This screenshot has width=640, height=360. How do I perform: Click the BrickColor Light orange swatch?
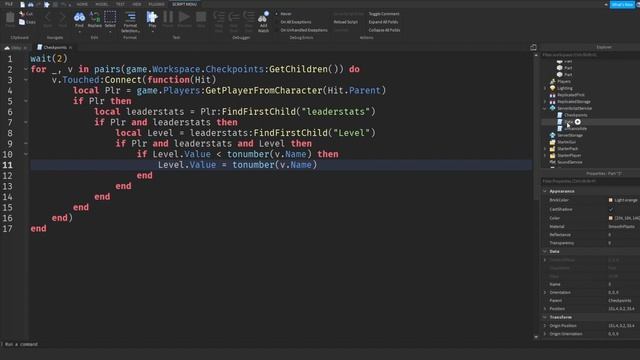(x=611, y=200)
